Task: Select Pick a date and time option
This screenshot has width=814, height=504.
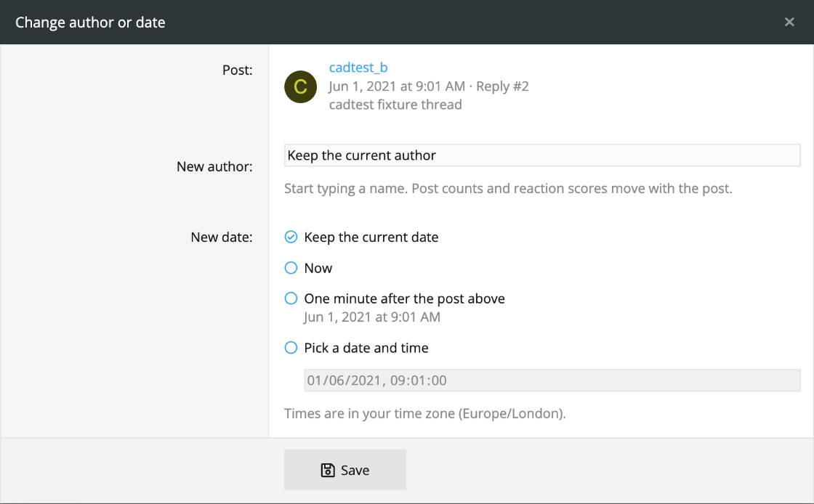Action: 291,347
